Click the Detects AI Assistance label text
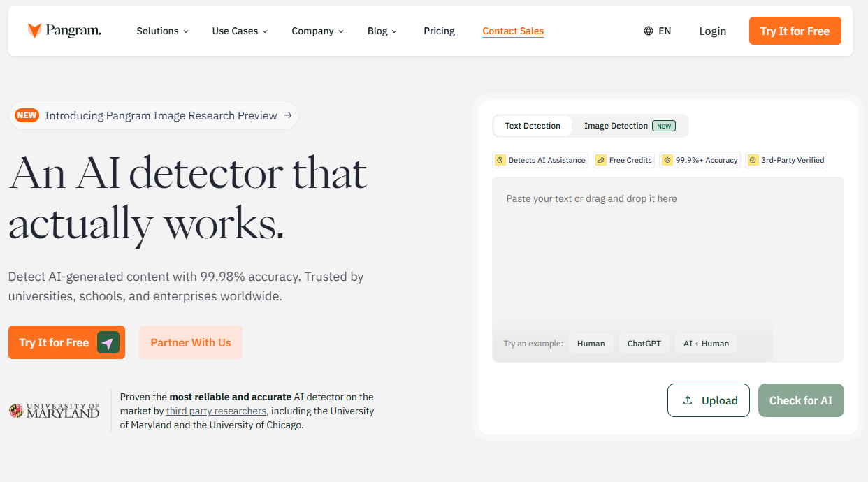Screen dimensions: 868x482 (x=547, y=160)
